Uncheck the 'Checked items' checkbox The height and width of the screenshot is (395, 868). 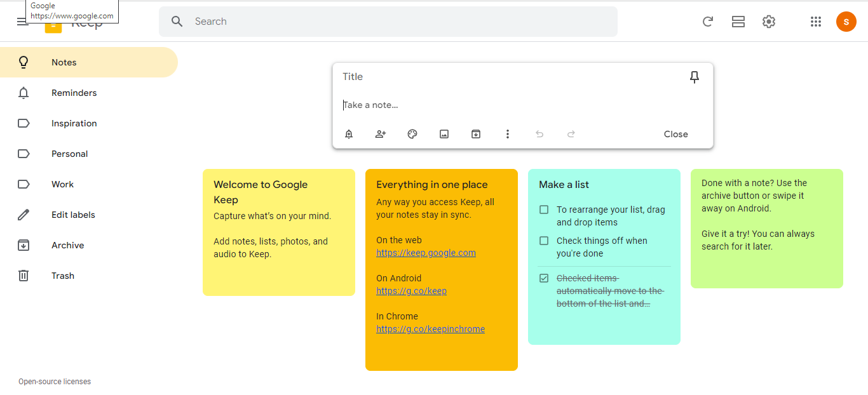coord(544,278)
